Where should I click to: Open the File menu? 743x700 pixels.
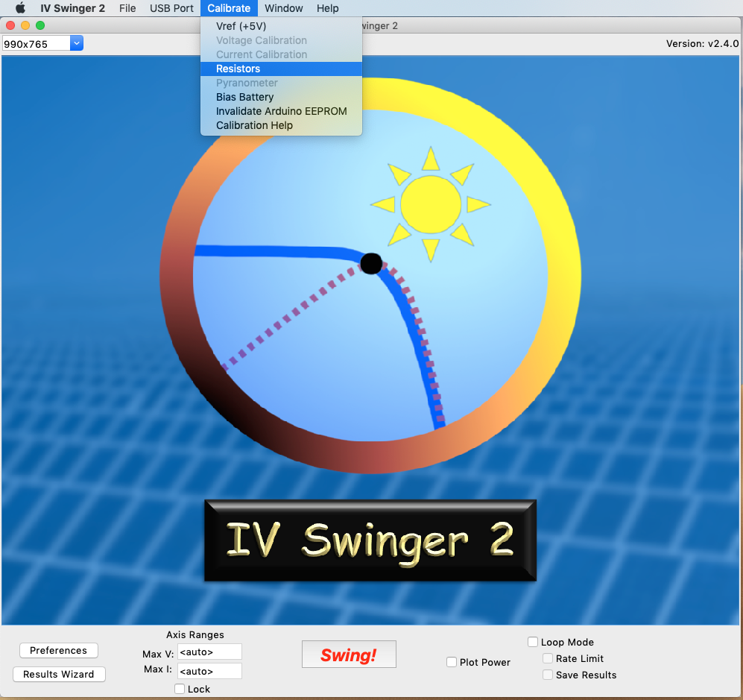tap(127, 8)
